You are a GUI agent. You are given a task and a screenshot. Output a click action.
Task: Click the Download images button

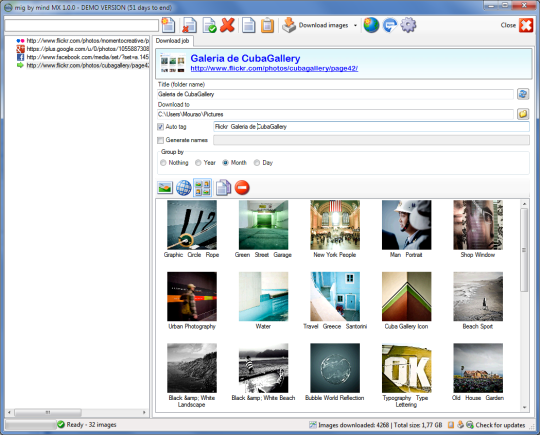point(315,25)
